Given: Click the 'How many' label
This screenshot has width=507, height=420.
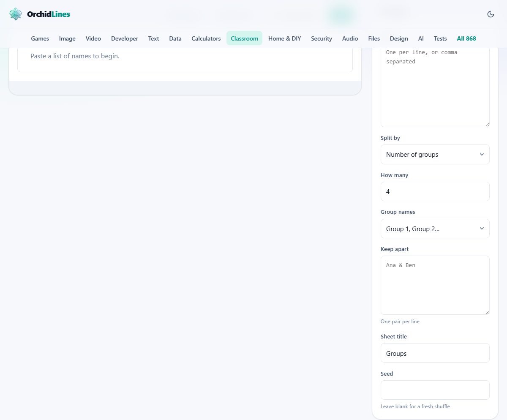Looking at the screenshot, I should coord(394,175).
